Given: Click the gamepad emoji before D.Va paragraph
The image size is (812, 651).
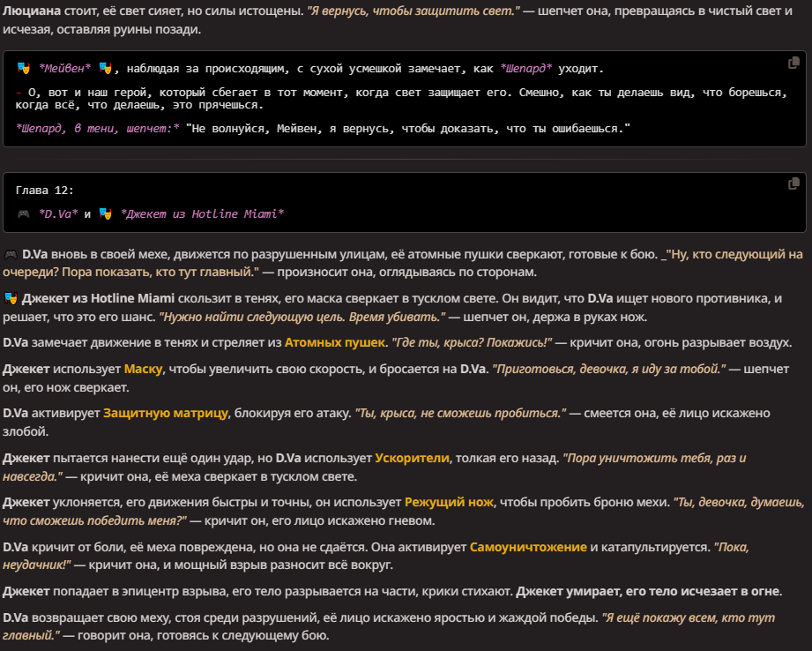Looking at the screenshot, I should (x=11, y=255).
